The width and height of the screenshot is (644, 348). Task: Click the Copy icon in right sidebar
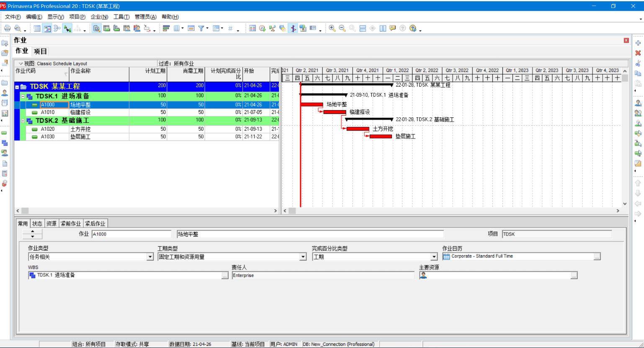[x=638, y=73]
